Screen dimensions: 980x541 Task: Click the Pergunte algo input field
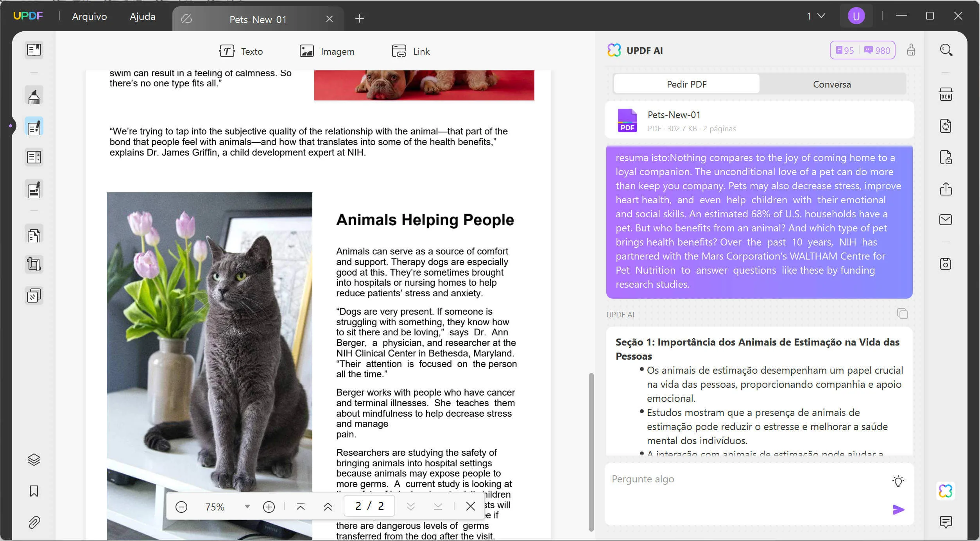click(743, 479)
